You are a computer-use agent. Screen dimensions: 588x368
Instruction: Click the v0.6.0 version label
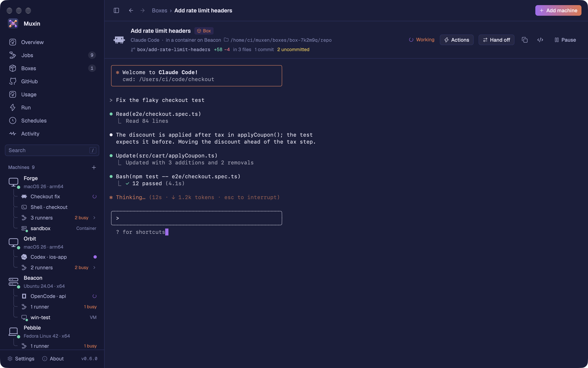(x=89, y=359)
